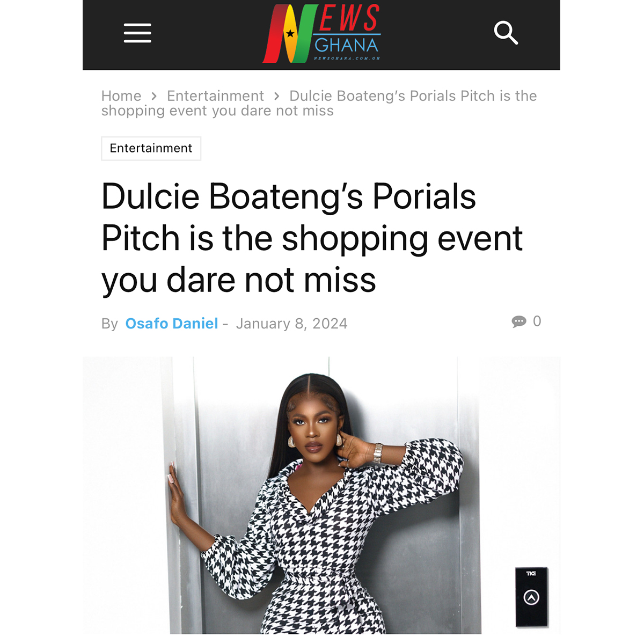Open author Osafo Daniel's profile
This screenshot has width=644, height=644.
(172, 324)
